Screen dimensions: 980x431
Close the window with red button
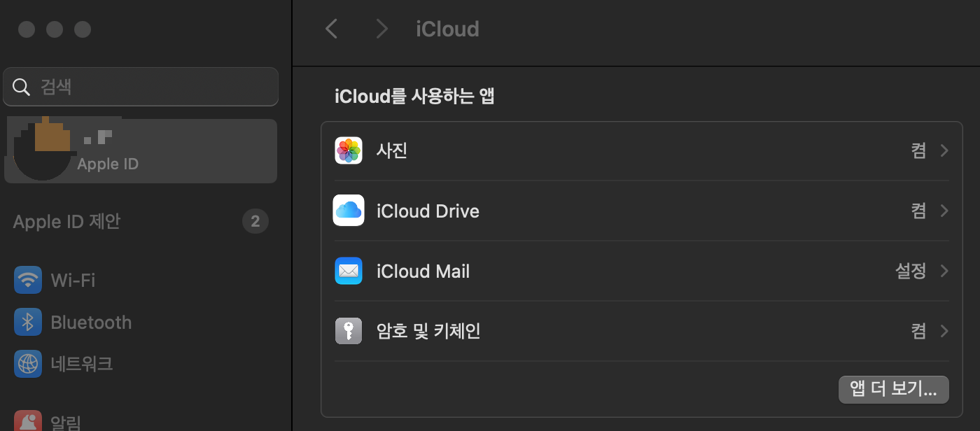27,29
